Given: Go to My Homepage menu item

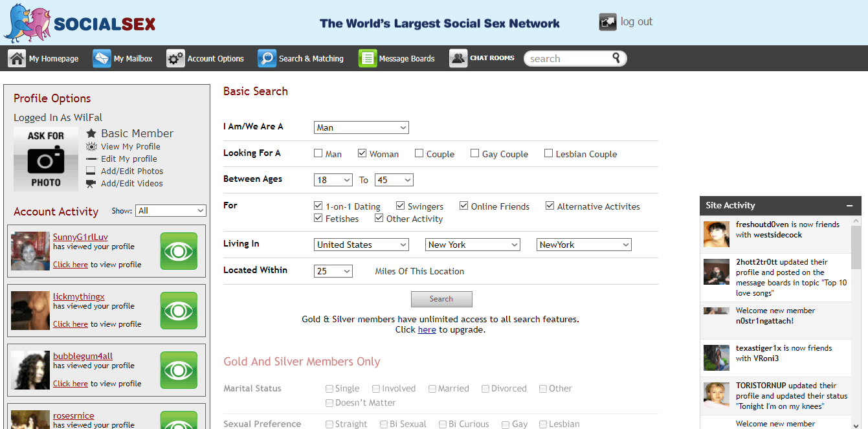Looking at the screenshot, I should tap(54, 59).
